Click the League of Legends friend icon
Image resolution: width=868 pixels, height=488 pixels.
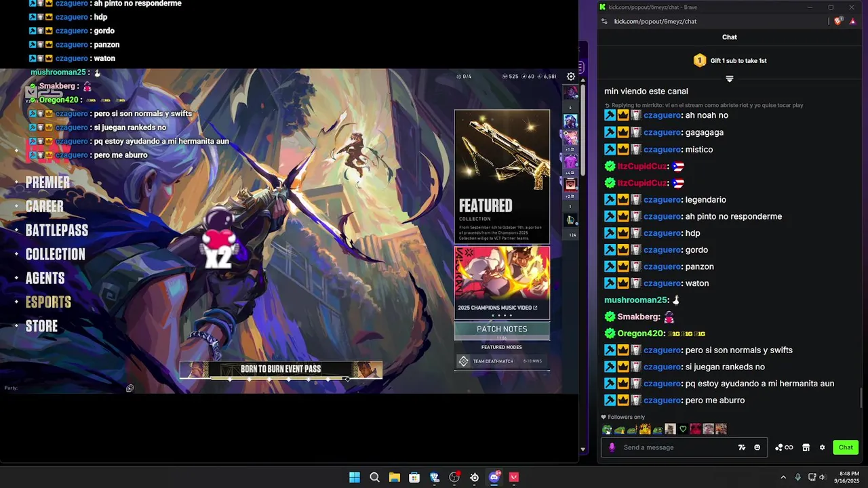pos(570,220)
